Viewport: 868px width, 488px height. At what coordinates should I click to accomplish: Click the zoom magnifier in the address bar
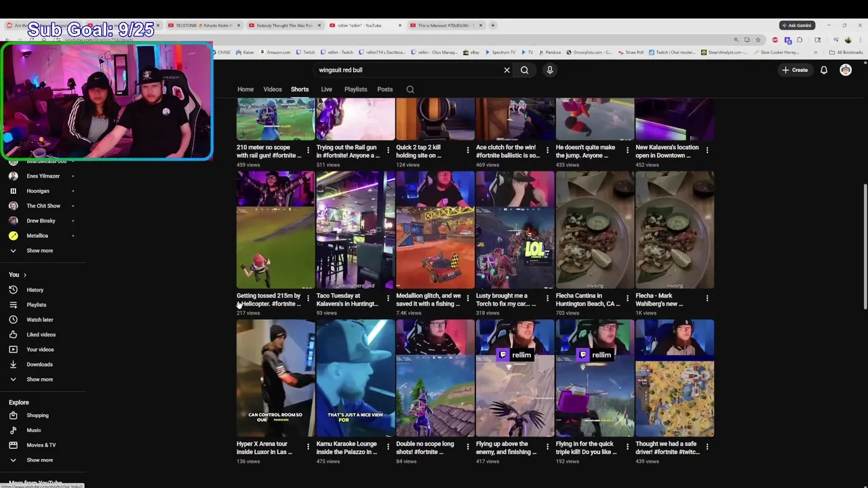coord(736,40)
